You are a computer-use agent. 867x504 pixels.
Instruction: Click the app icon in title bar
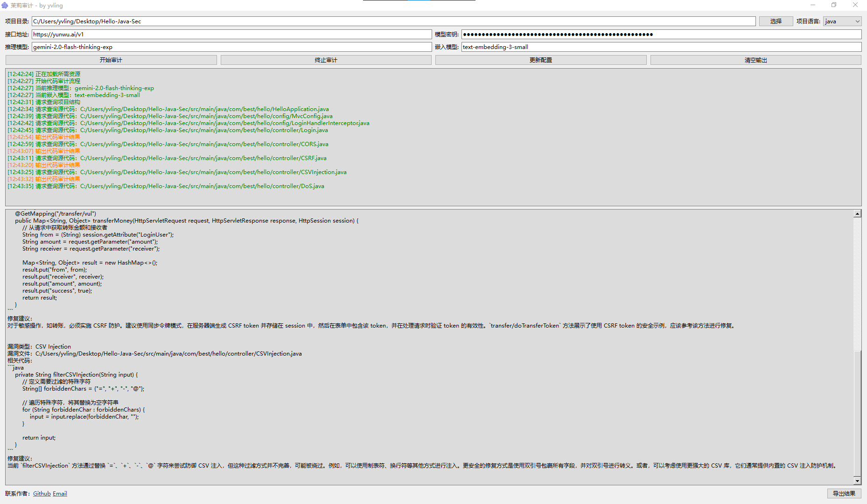coord(5,5)
